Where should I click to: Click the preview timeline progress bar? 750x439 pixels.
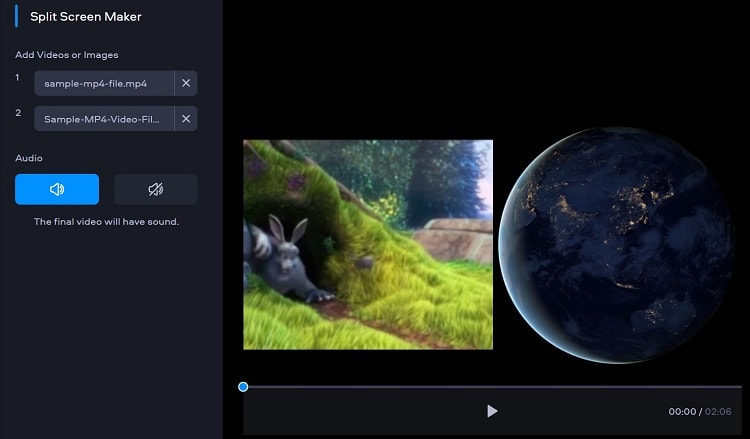[493, 387]
